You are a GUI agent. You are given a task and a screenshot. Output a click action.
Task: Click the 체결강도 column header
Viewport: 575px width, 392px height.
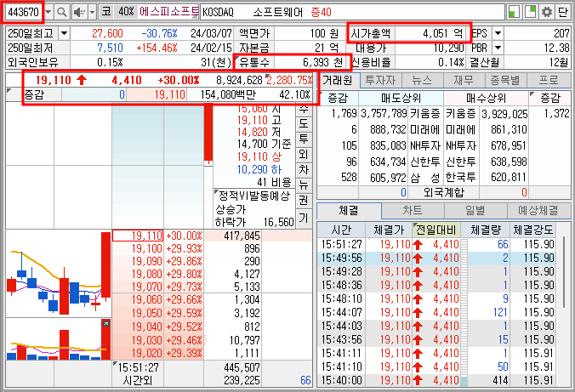[532, 230]
